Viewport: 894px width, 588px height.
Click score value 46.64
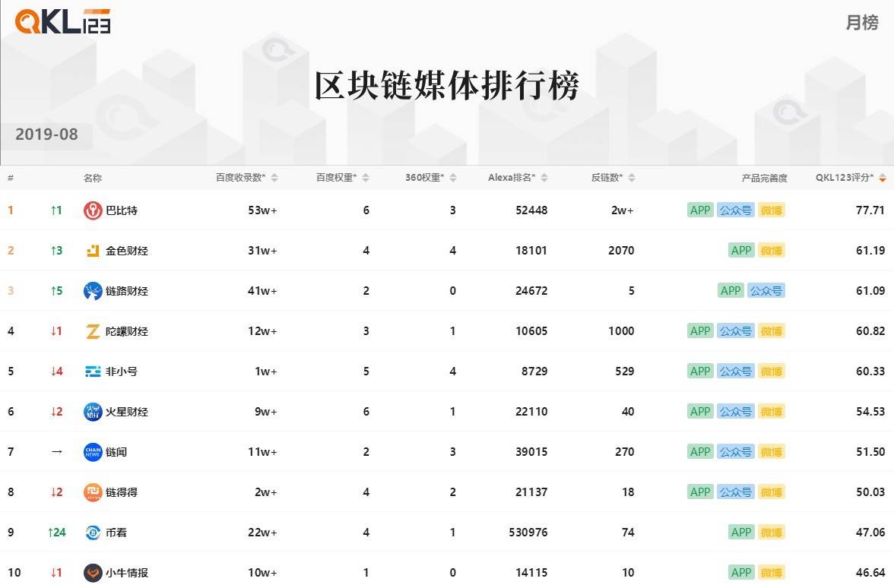(x=870, y=573)
